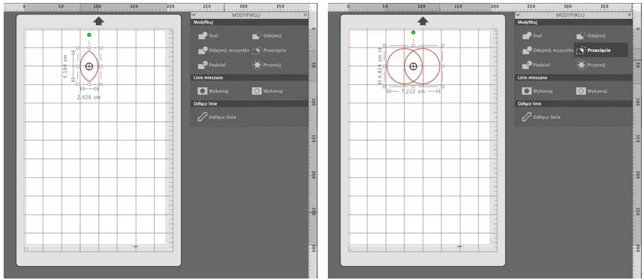Click outlined-square Wykonaj icon beside the overlapping circles
This screenshot has width=644, height=280.
tap(581, 91)
